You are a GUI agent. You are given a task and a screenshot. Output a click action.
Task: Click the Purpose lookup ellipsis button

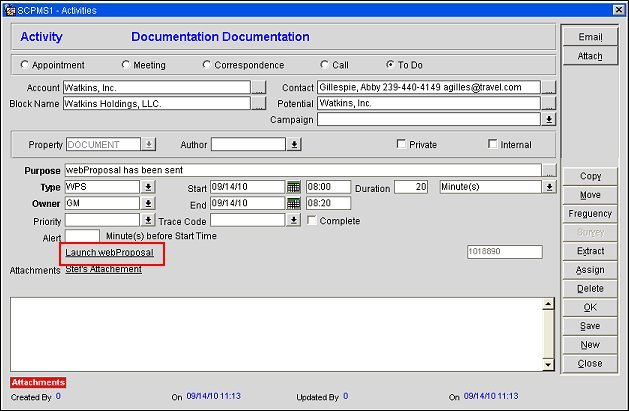(x=548, y=171)
